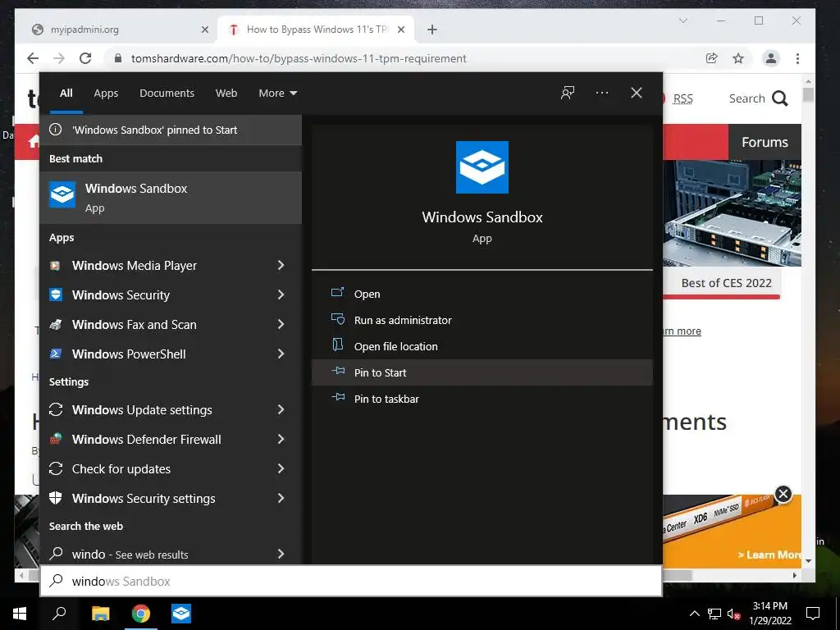
Task: Expand the Windows Media Player result arrow
Action: point(281,265)
